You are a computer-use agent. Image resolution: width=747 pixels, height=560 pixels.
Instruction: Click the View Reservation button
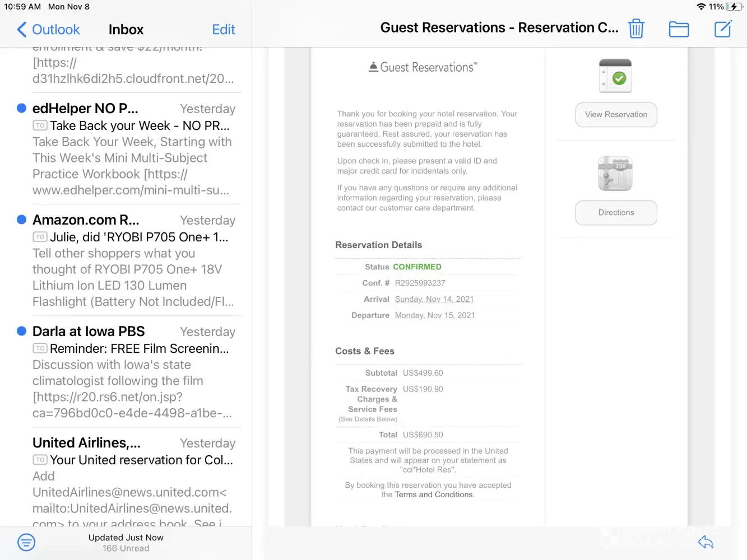click(x=616, y=115)
